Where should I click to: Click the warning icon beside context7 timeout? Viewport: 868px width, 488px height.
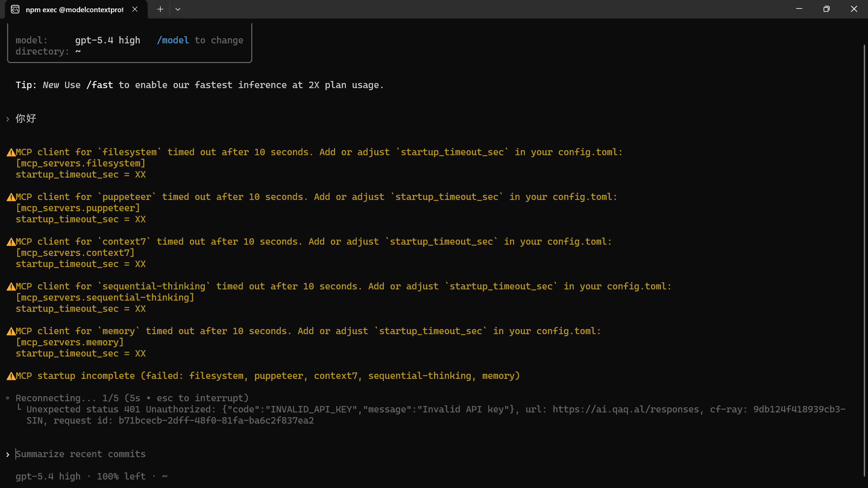click(11, 242)
